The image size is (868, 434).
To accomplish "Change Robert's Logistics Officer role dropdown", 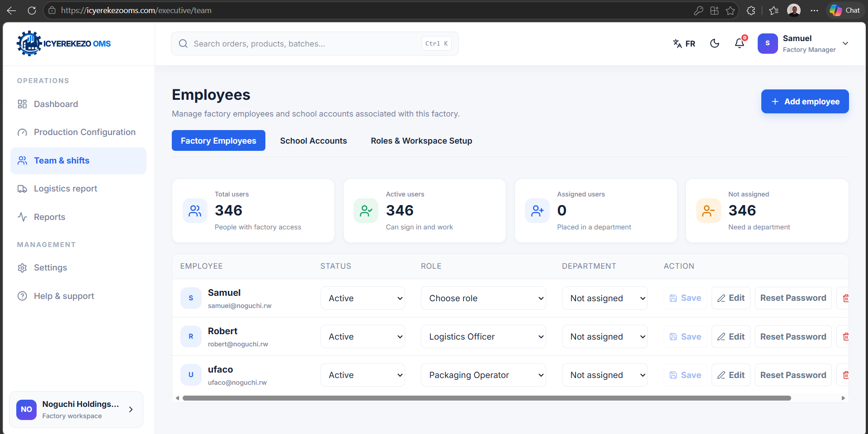I will pos(483,336).
